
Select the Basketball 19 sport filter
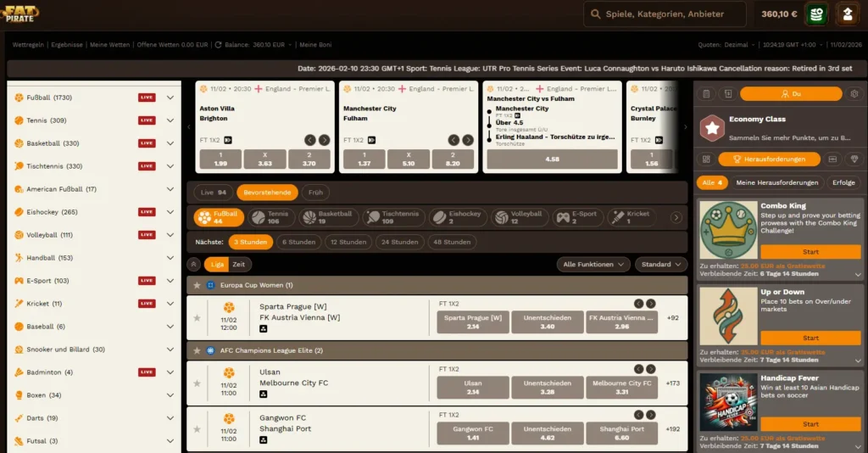point(329,218)
